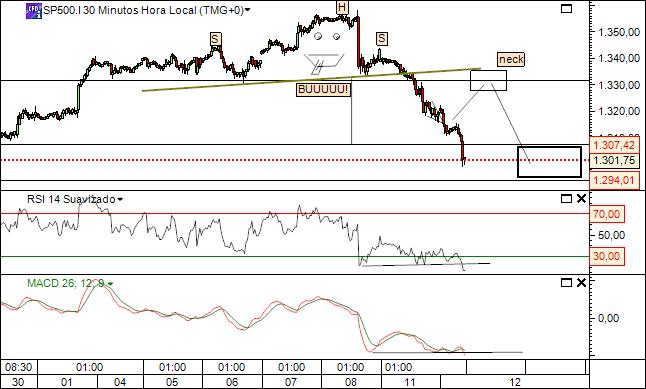Maximize the main price chart panel
The width and height of the screenshot is (646, 389).
tap(566, 8)
